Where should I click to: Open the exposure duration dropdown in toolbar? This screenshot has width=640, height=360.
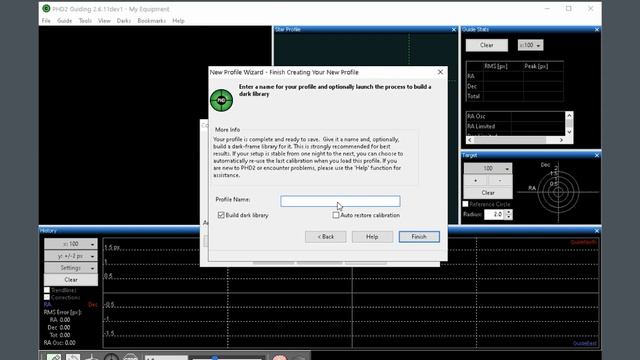(166, 358)
